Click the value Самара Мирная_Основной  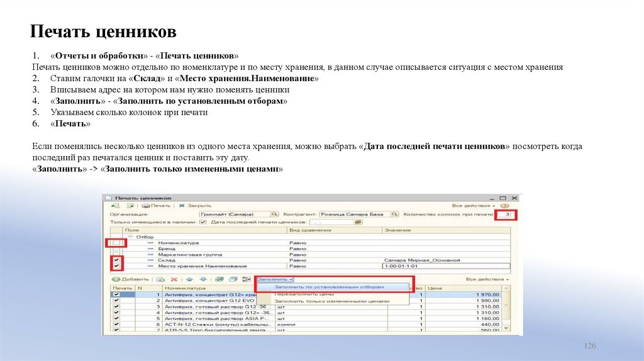422,260
